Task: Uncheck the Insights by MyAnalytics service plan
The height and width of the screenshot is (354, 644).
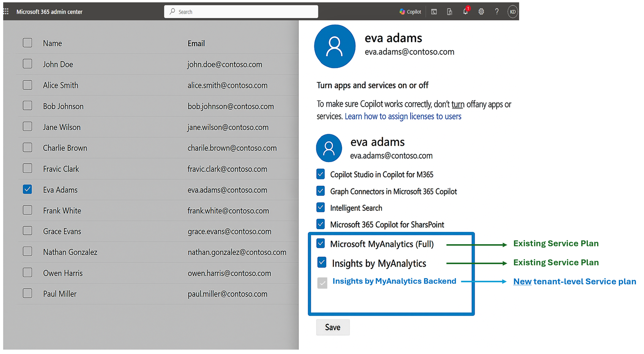Action: click(x=322, y=262)
